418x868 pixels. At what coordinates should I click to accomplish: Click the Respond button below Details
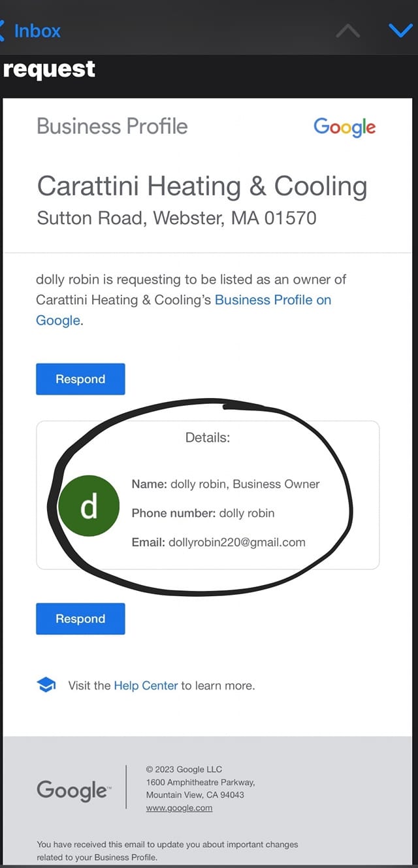click(x=80, y=619)
